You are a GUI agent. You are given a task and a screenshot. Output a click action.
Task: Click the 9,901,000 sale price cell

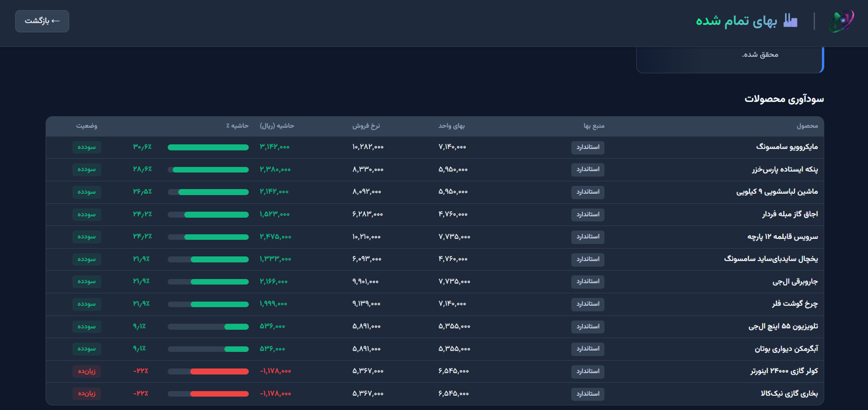366,281
